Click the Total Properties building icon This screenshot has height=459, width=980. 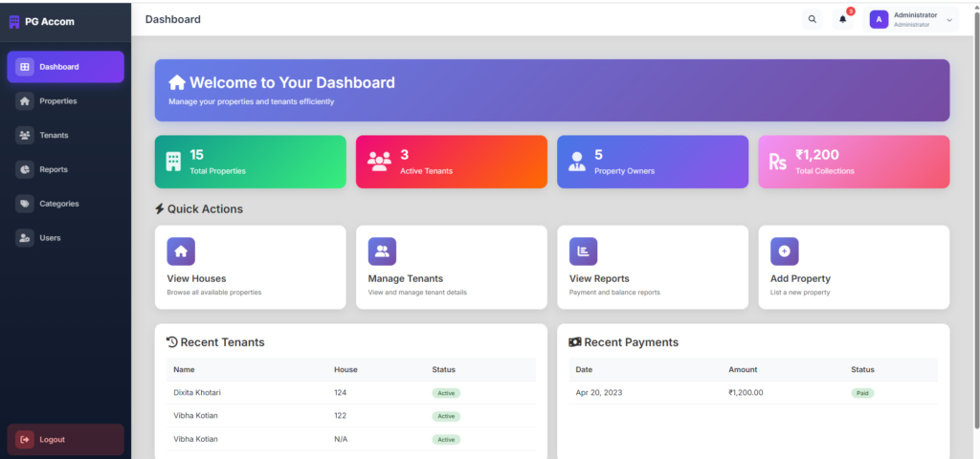tap(173, 162)
